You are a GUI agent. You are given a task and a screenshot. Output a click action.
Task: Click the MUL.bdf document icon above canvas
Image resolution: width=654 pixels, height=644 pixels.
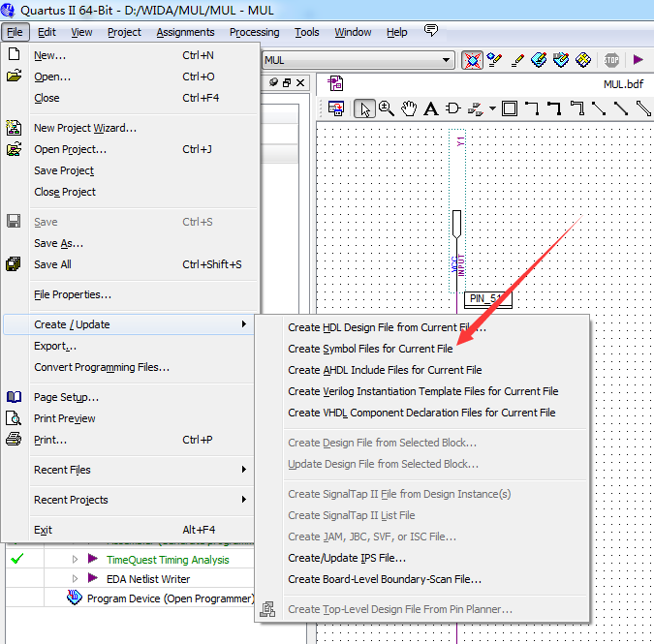click(x=336, y=83)
